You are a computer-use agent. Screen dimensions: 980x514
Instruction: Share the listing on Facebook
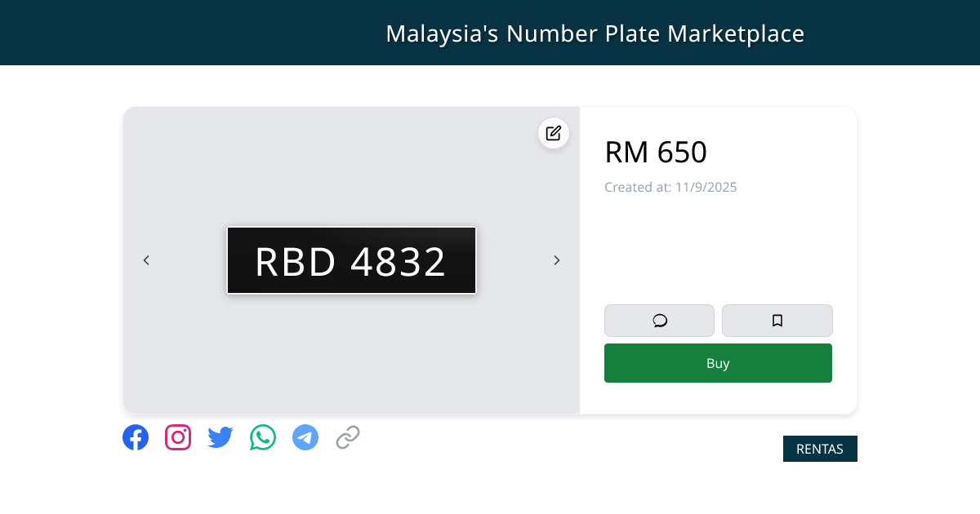(136, 437)
